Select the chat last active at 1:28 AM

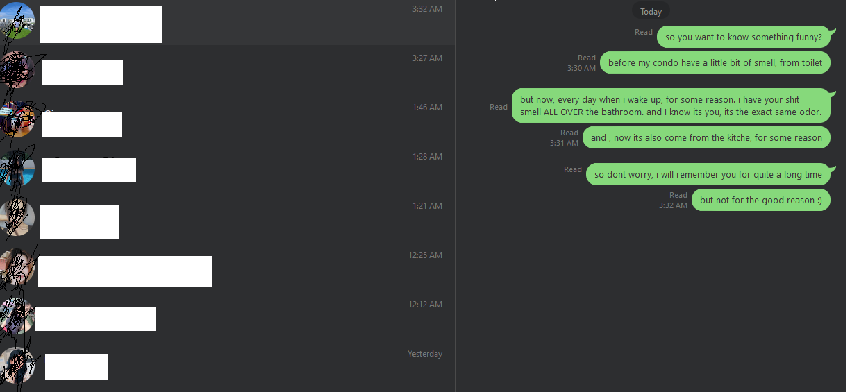point(227,169)
